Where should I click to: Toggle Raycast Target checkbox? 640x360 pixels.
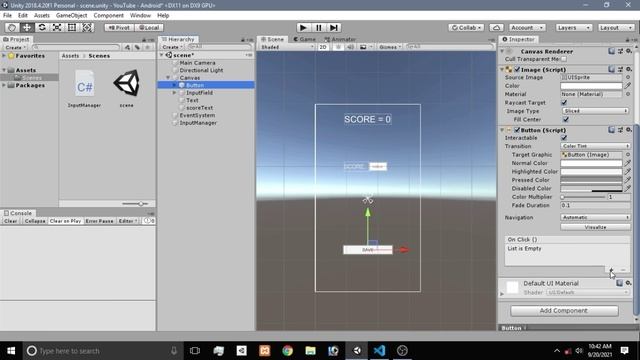564,102
